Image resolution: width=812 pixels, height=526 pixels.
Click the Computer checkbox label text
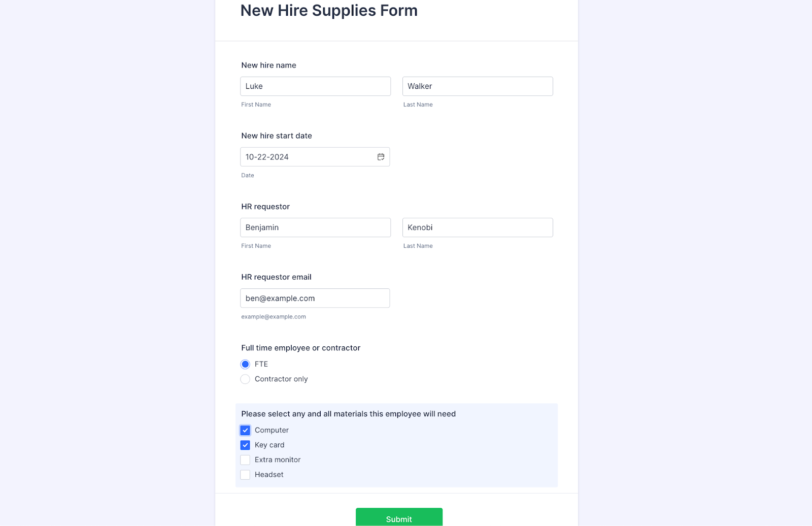(272, 430)
